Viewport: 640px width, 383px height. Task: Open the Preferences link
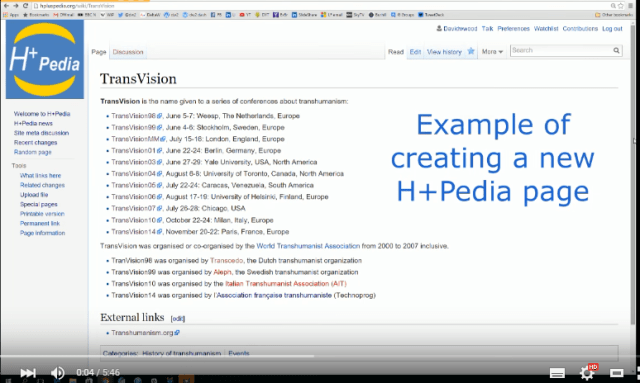tap(513, 29)
